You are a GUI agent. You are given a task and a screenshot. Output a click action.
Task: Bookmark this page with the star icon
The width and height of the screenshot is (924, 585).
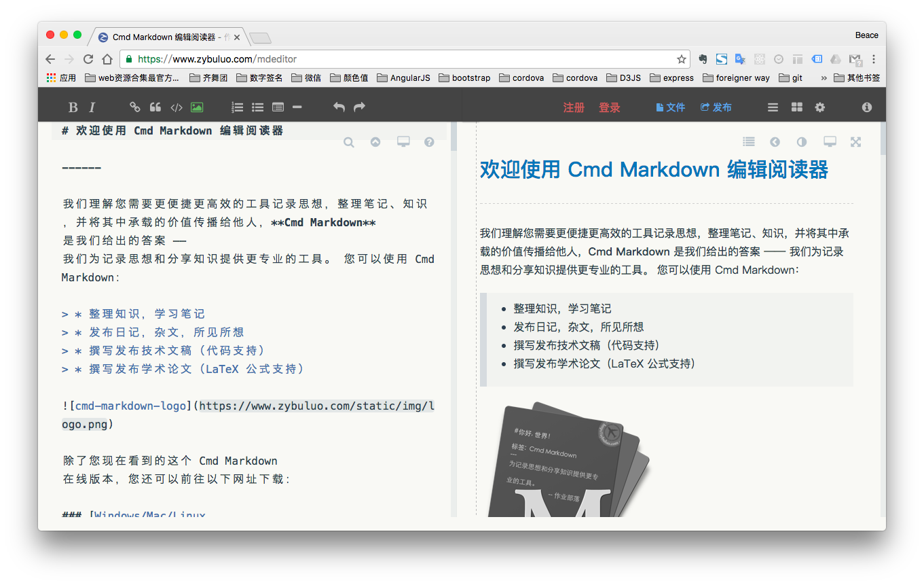point(681,59)
